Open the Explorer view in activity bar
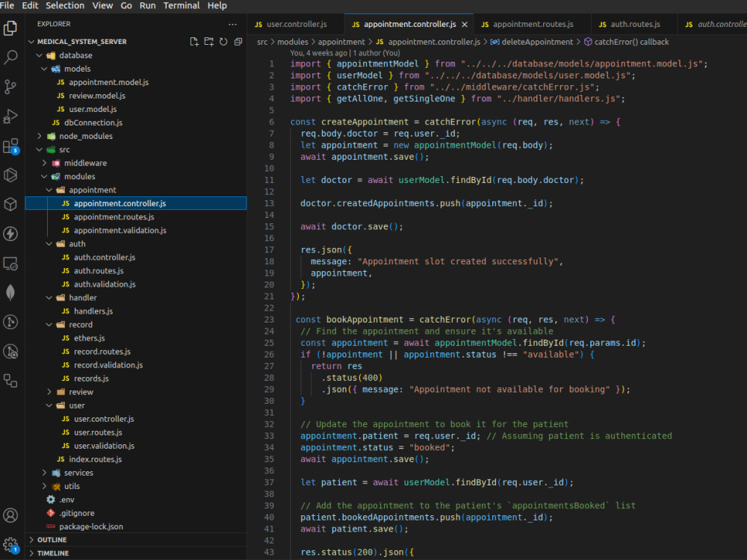 (10, 28)
